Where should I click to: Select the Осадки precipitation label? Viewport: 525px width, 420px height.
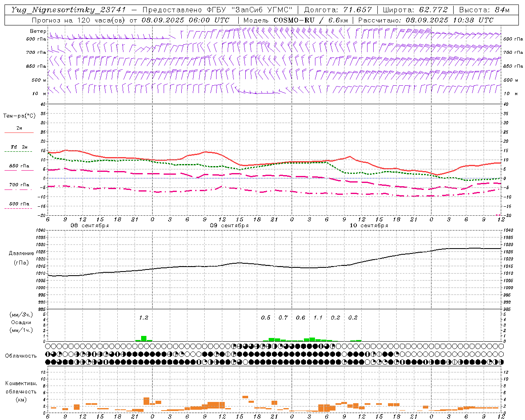[x=21, y=322]
